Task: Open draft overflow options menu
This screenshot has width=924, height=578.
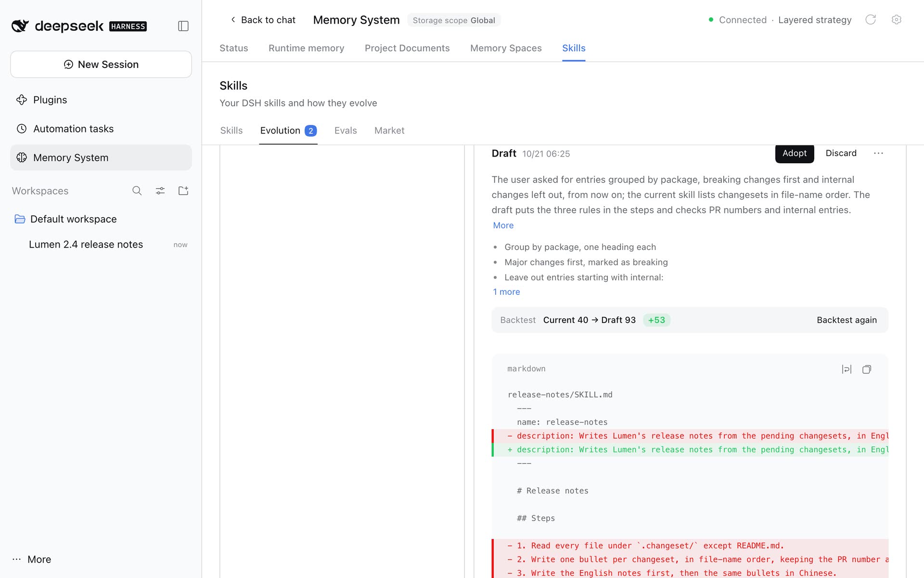Action: coord(878,153)
